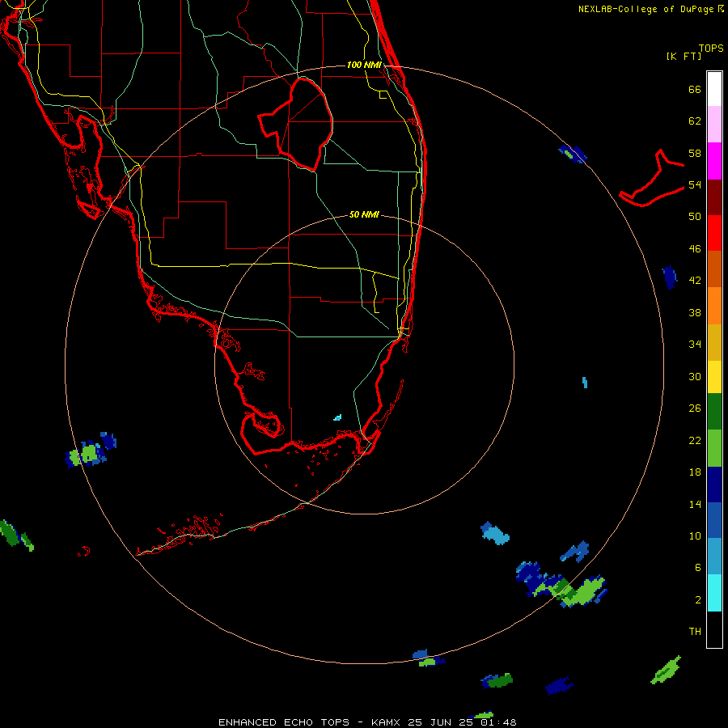Image resolution: width=728 pixels, height=728 pixels.
Task: Click the legend value 6
Action: [x=698, y=567]
